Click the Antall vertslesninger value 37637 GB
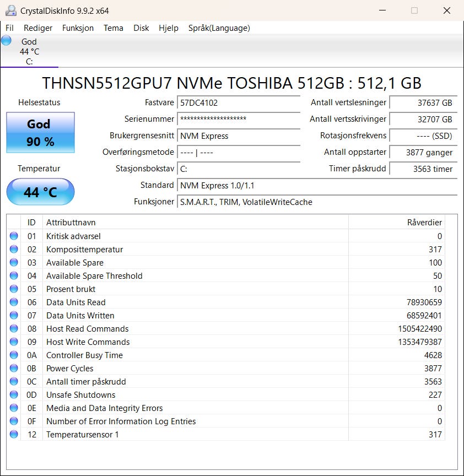The image size is (464, 476). coord(423,102)
